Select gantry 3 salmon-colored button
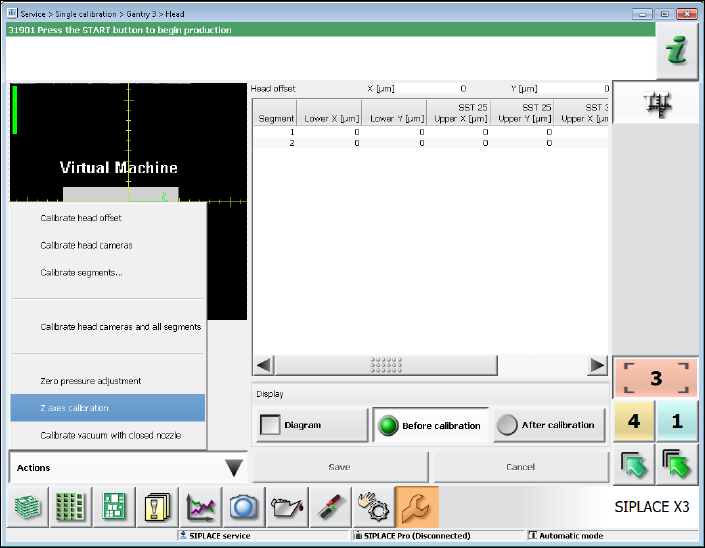The width and height of the screenshot is (705, 548). click(x=656, y=379)
